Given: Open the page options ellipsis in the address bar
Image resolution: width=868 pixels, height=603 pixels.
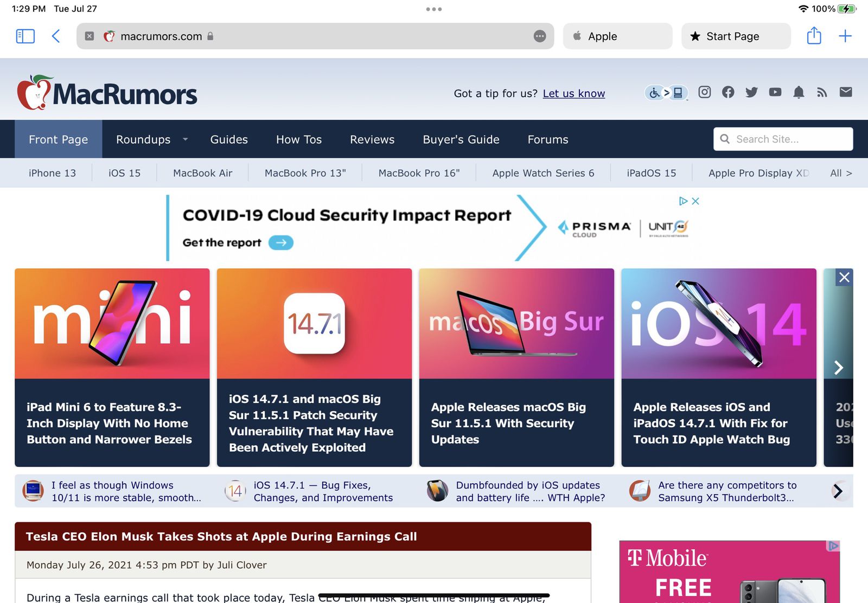Looking at the screenshot, I should coord(539,36).
